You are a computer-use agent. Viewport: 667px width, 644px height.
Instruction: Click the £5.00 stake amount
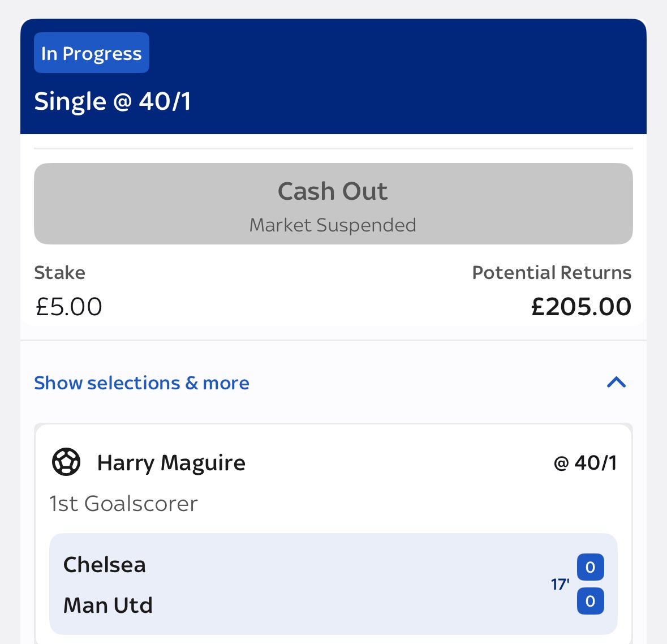click(68, 307)
